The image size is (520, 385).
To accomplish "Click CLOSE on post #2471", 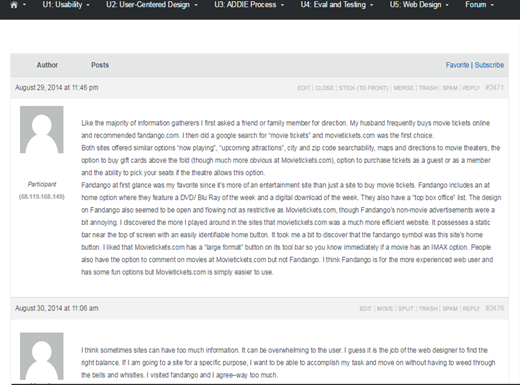I will (x=324, y=88).
